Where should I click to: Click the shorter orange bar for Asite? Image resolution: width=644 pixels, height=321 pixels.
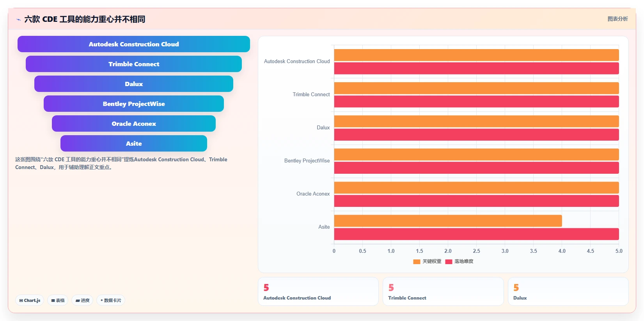[x=448, y=220]
